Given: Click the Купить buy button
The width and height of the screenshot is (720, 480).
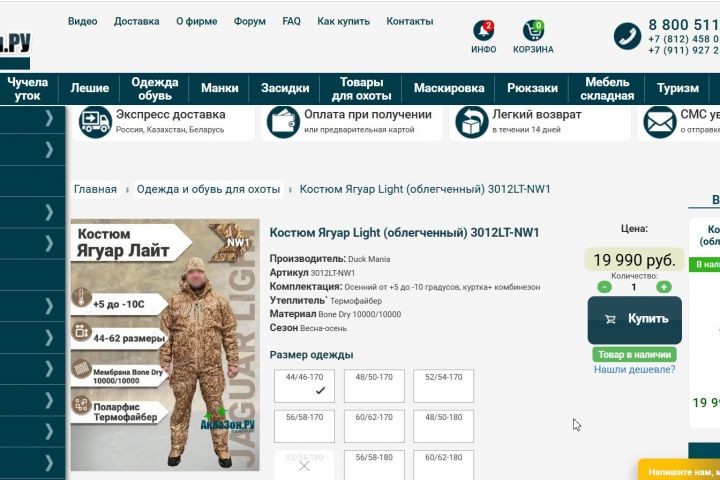Looking at the screenshot, I should click(x=635, y=320).
